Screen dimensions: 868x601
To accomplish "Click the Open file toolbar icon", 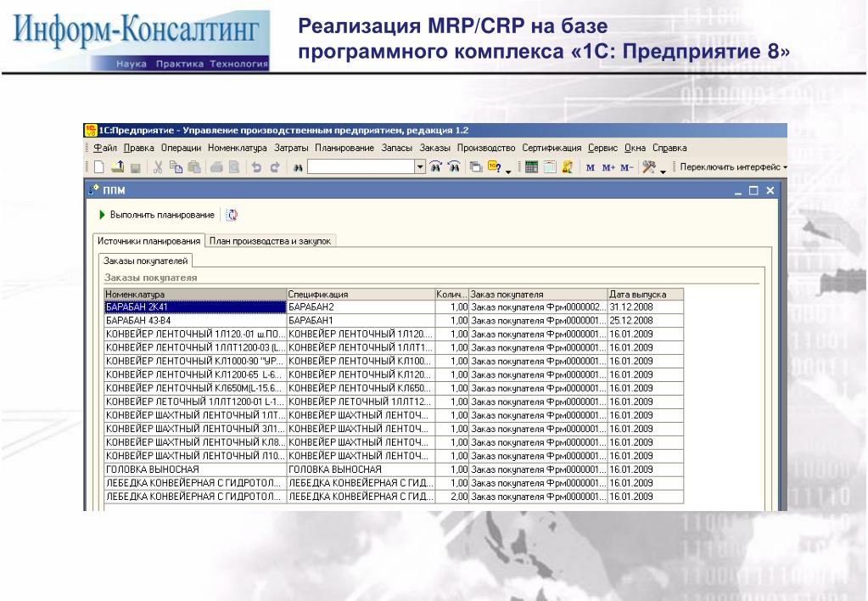I will tap(117, 166).
